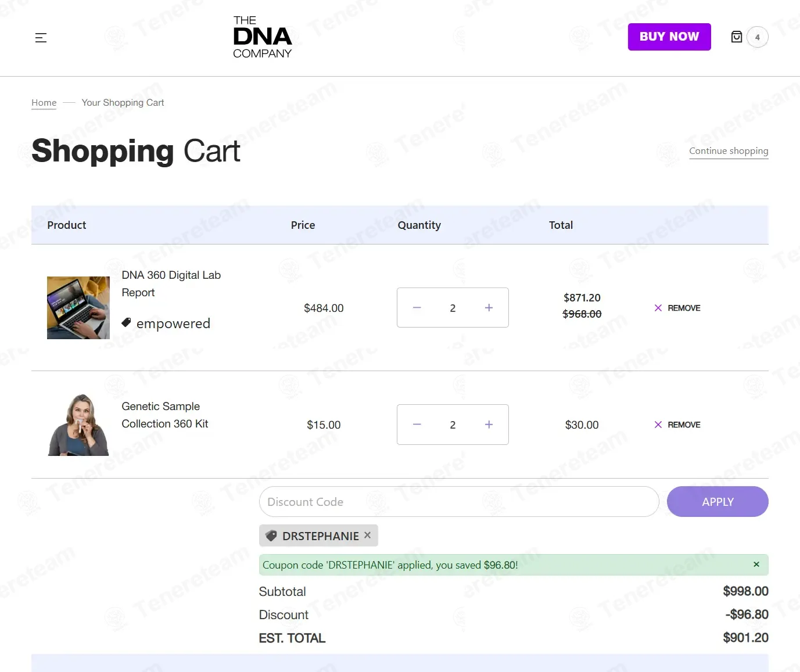Remove Genetic Sample Collection 360 Kit from cart

(x=677, y=425)
